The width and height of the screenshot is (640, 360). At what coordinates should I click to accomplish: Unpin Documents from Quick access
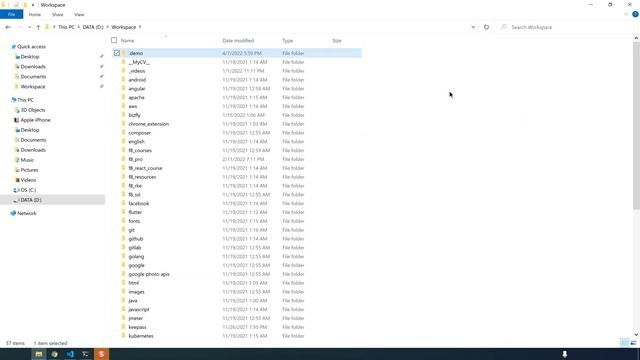pyautogui.click(x=102, y=77)
